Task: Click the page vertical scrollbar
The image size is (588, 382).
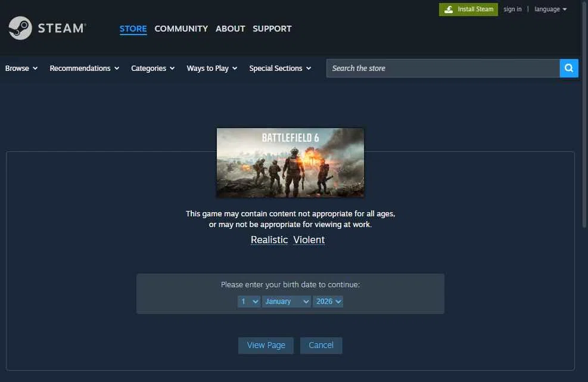Action: (584, 116)
